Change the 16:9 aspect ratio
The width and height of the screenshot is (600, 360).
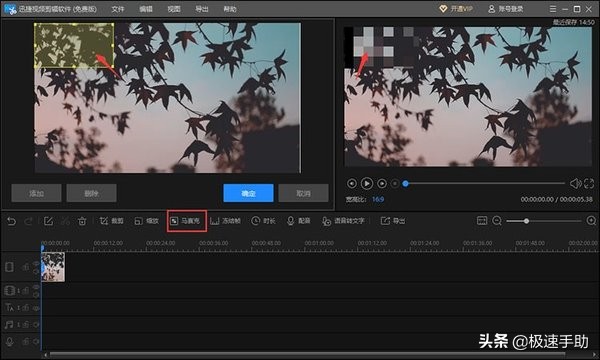(x=378, y=199)
